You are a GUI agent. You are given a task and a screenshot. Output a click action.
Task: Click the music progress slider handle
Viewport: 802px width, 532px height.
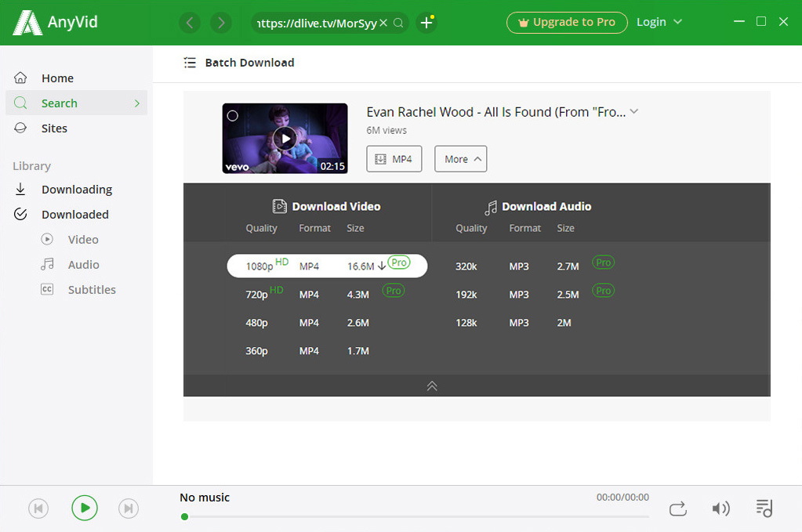tap(184, 516)
